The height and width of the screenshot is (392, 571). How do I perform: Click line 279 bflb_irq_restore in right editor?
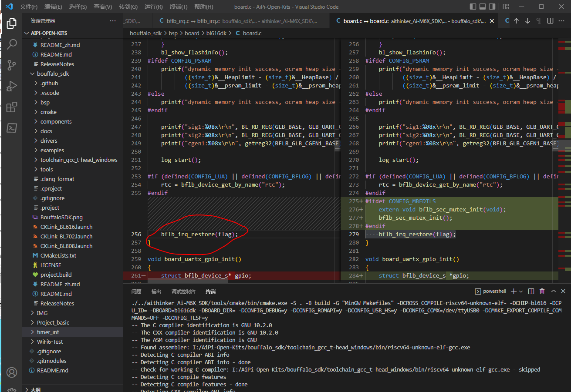[x=417, y=234]
